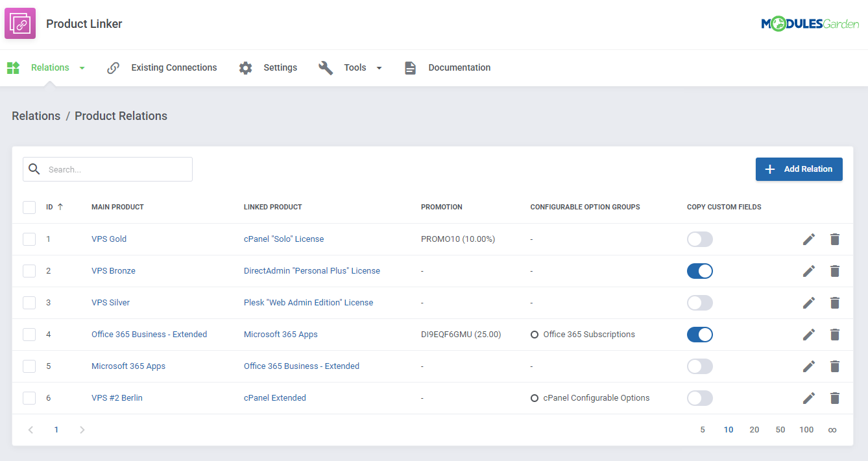The height and width of the screenshot is (461, 868).
Task: Check the row checkbox for VPS Gold
Action: pyautogui.click(x=29, y=239)
